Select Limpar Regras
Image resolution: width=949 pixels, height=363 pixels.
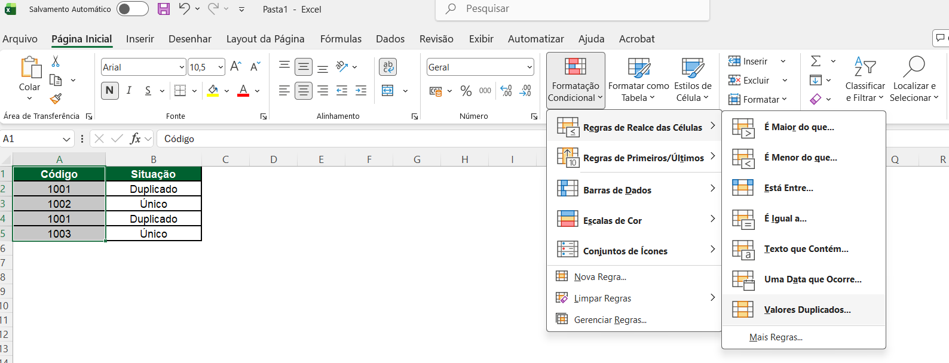(x=634, y=298)
